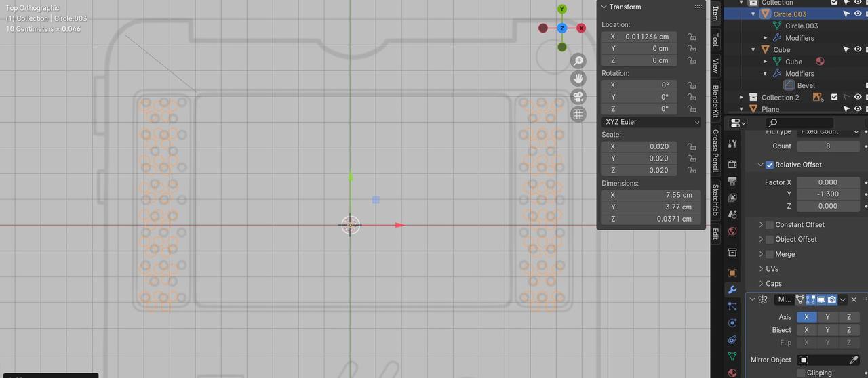Viewport: 868px width, 378px height.
Task: Open the Fit Type Fixed Count dropdown
Action: (828, 132)
